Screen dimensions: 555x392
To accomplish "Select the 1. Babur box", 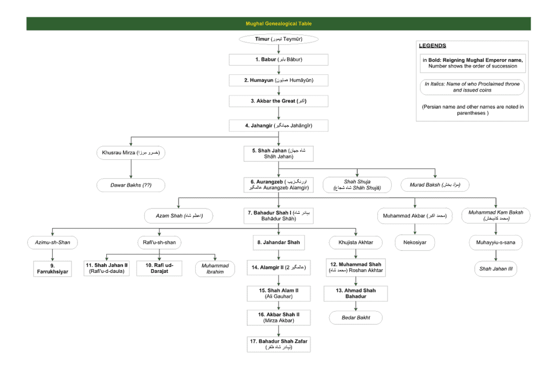I will point(279,60).
